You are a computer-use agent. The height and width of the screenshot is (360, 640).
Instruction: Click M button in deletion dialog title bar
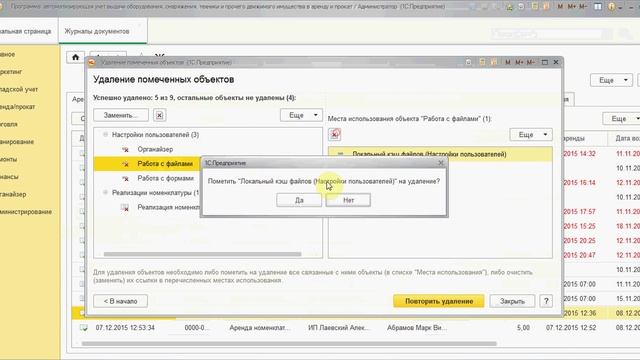tap(508, 62)
